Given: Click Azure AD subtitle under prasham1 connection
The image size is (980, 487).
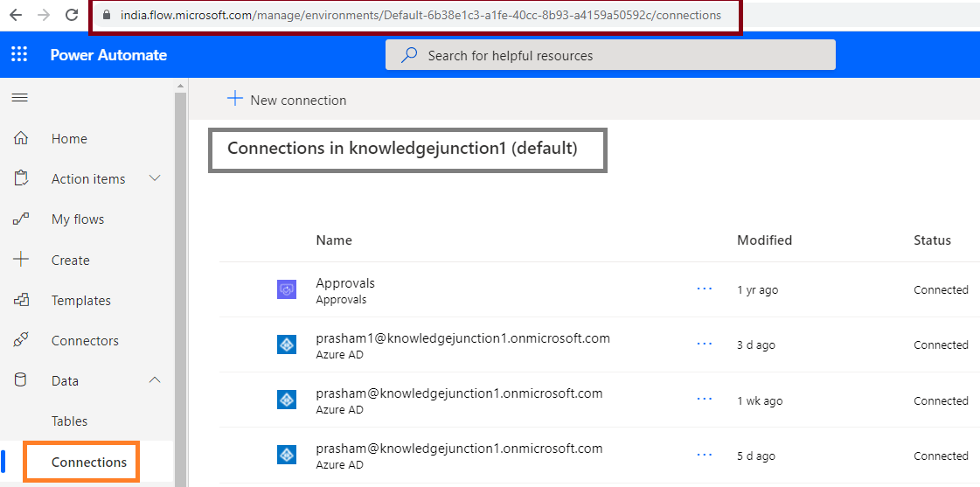Looking at the screenshot, I should coord(339,354).
